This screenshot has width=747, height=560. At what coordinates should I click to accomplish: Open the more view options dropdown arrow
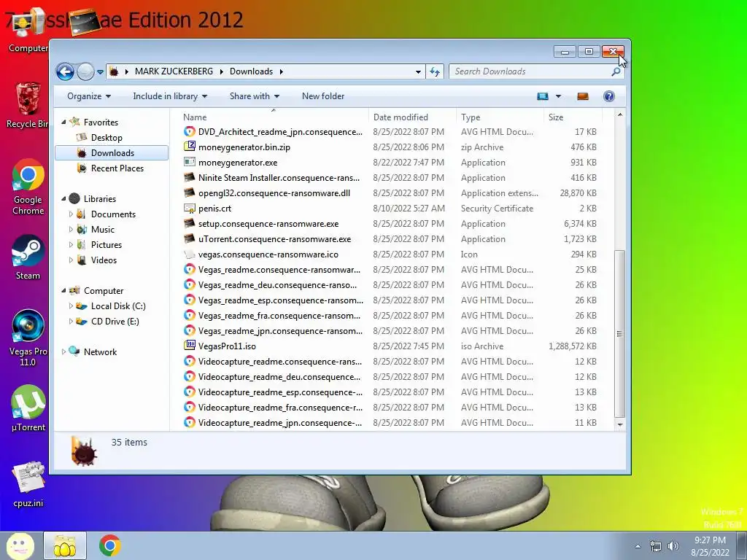click(558, 96)
